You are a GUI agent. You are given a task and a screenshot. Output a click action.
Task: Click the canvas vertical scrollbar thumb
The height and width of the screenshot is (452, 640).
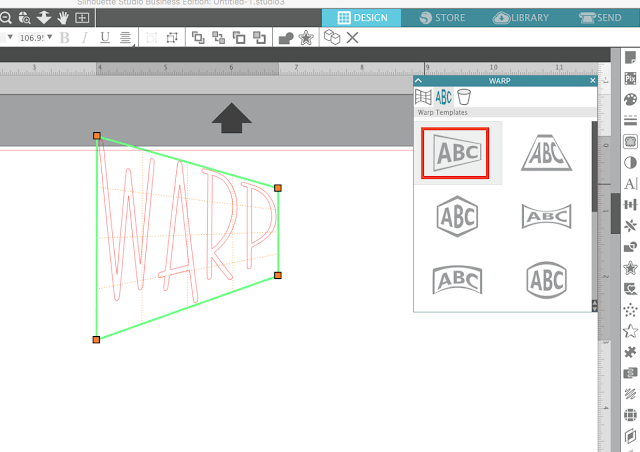point(615,214)
